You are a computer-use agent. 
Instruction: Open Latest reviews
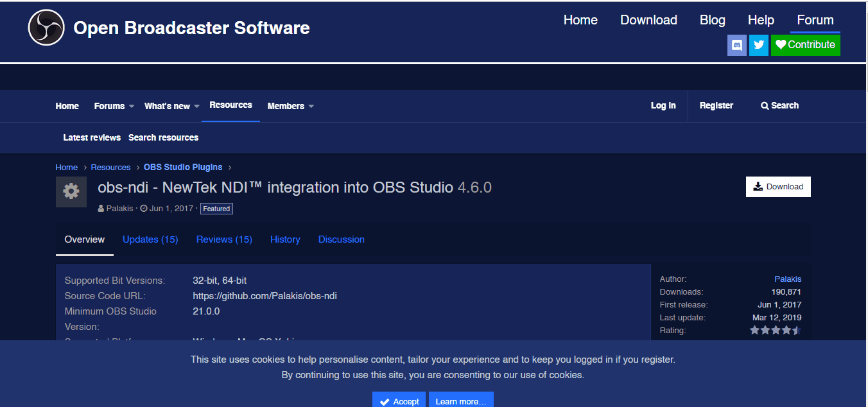pos(92,137)
